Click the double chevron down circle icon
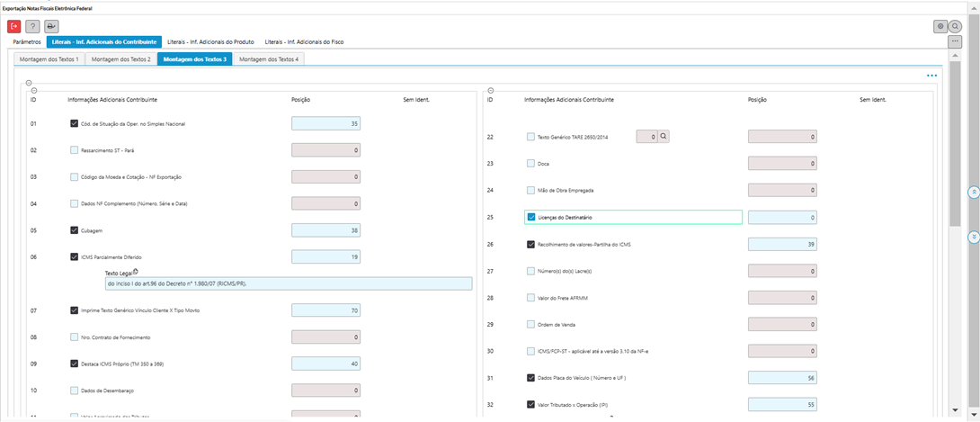Image resolution: width=980 pixels, height=422 pixels. point(973,237)
